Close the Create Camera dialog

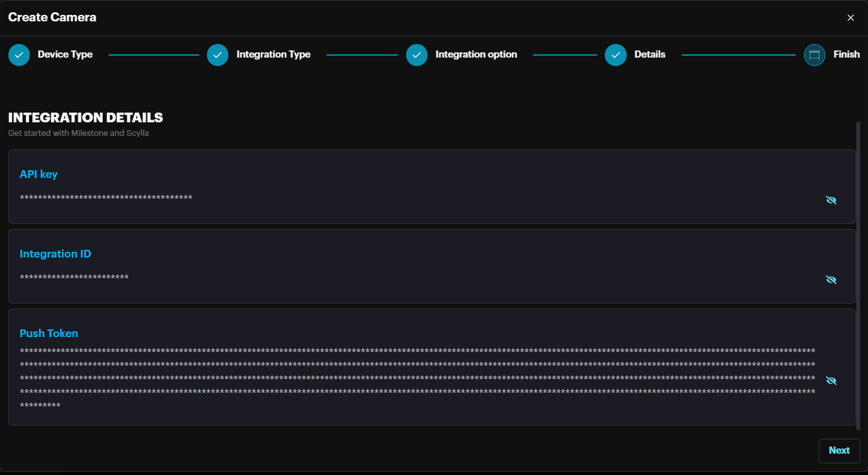coord(851,18)
